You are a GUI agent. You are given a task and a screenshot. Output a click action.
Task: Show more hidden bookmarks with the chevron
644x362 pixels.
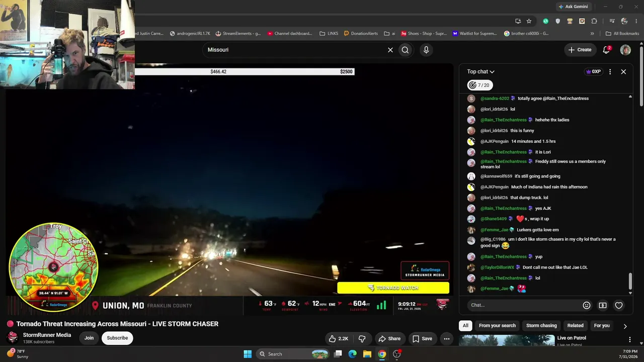[x=592, y=34]
